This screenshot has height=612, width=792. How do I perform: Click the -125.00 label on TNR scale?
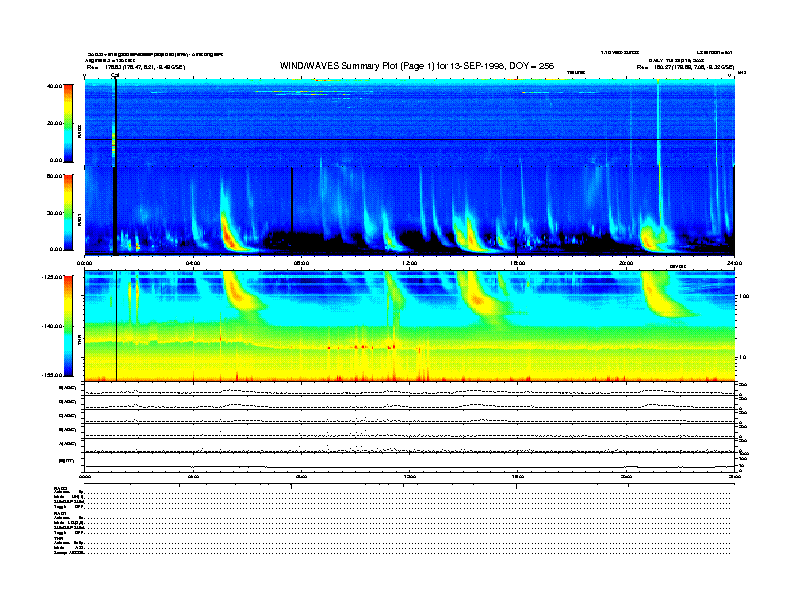coord(53,277)
